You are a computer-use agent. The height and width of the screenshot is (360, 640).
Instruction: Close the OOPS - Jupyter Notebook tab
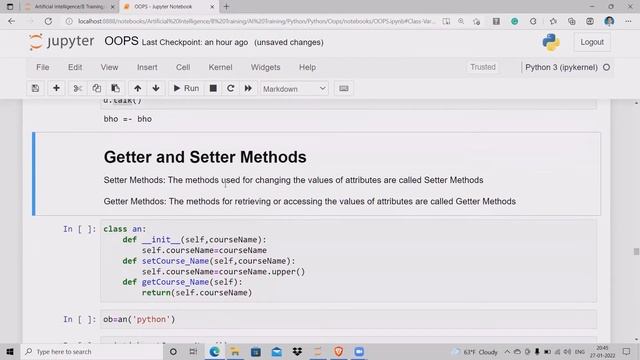click(x=212, y=7)
